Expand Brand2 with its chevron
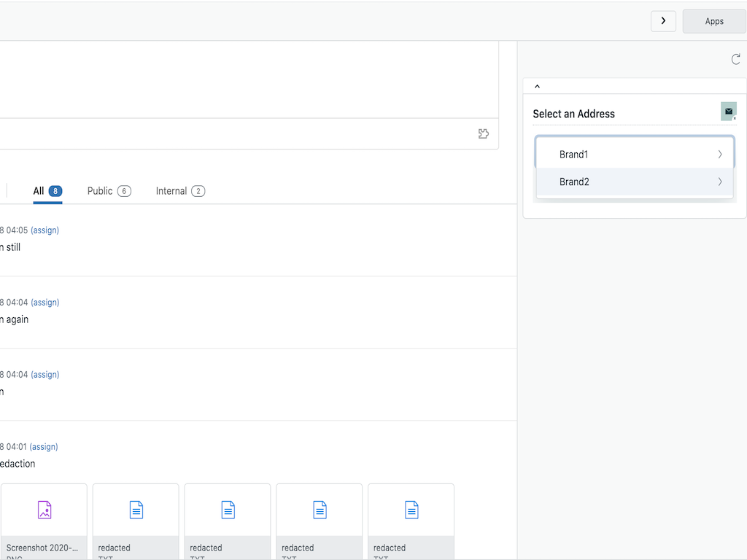This screenshot has height=560, width=747. coord(719,182)
